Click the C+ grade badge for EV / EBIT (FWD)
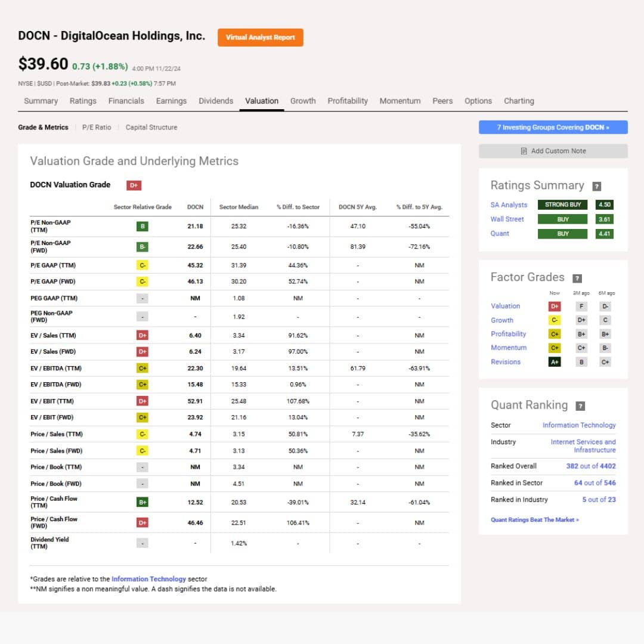This screenshot has height=644, width=644. tap(143, 417)
